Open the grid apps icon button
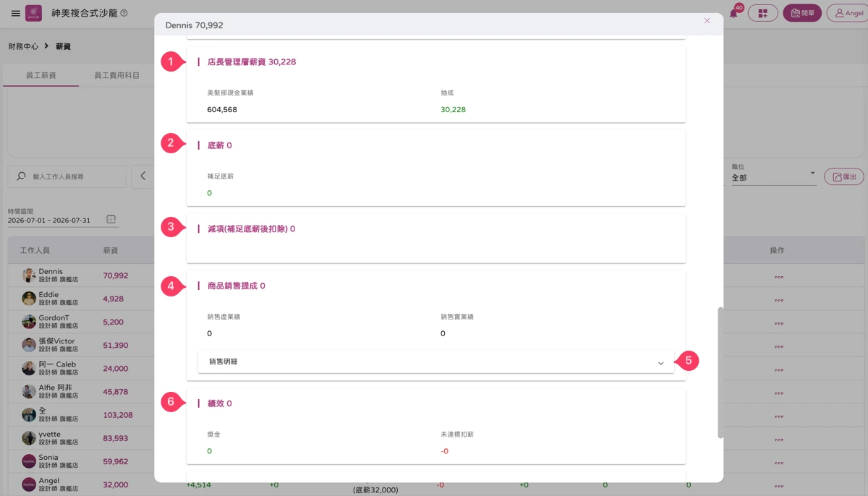The height and width of the screenshot is (496, 868). point(762,13)
